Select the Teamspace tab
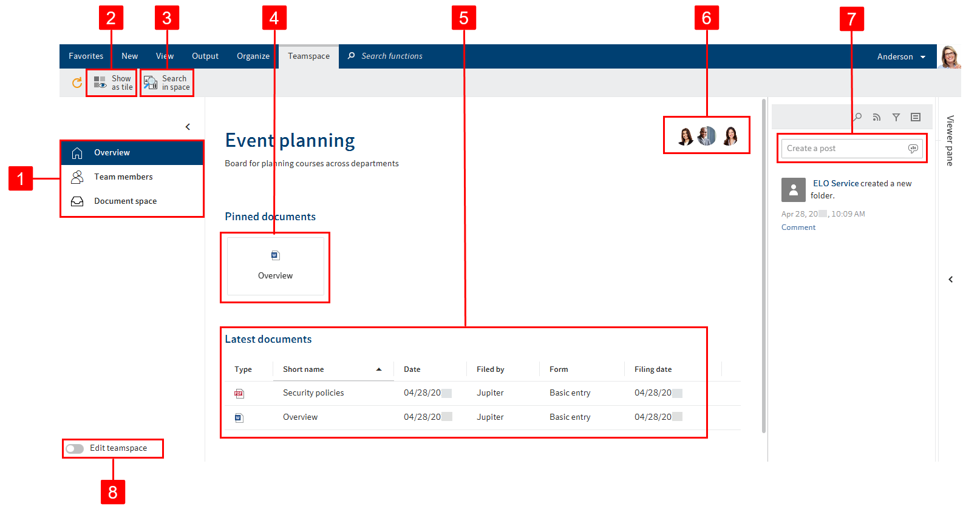Screen dimensions: 980x512 (x=308, y=56)
